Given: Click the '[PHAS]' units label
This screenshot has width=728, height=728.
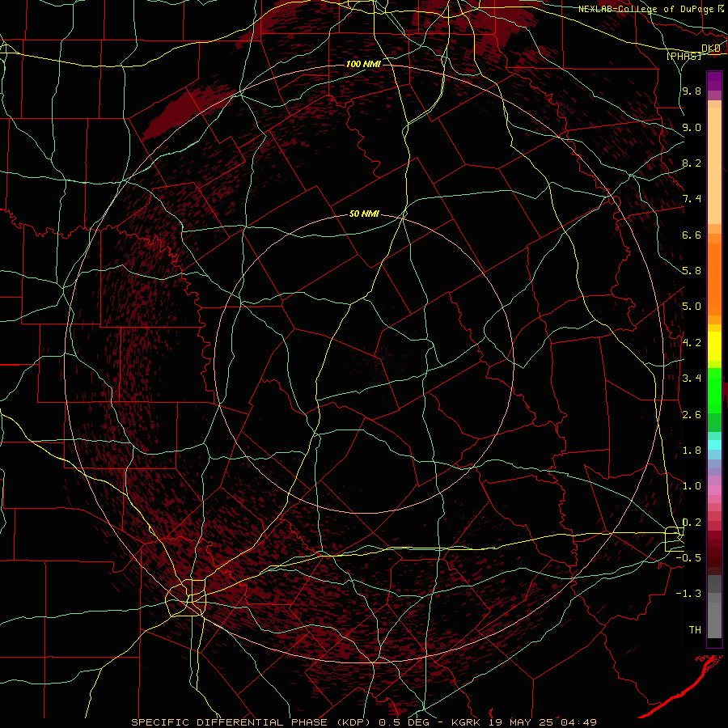Looking at the screenshot, I should 684,56.
